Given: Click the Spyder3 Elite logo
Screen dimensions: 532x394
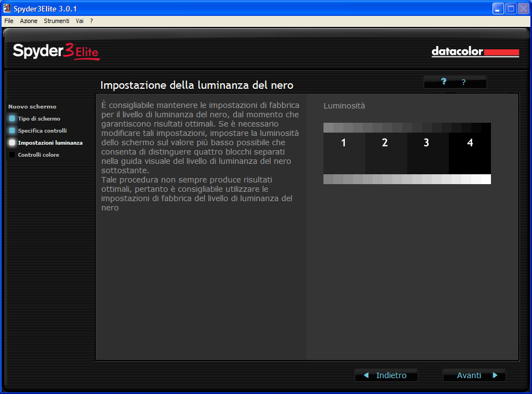Looking at the screenshot, I should click(56, 52).
